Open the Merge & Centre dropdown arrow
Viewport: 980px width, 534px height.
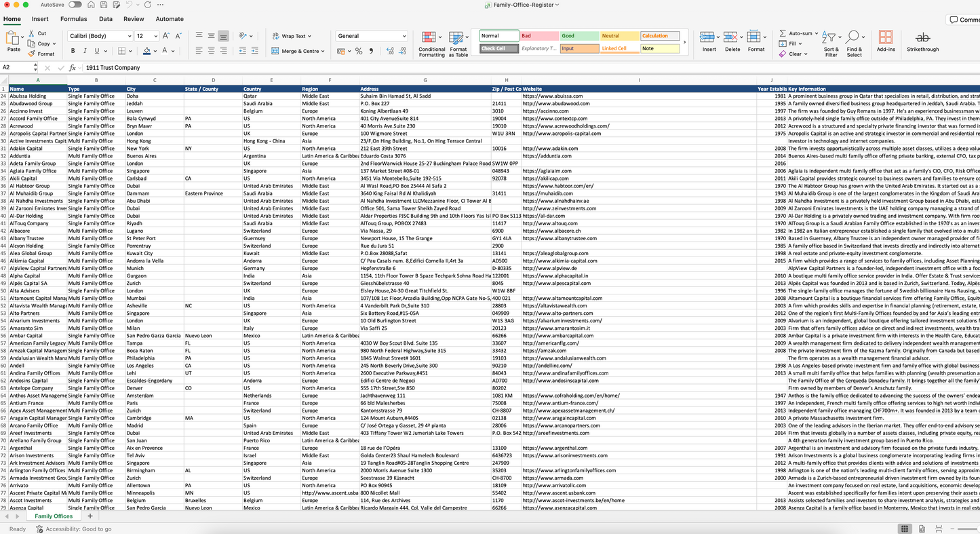point(324,51)
